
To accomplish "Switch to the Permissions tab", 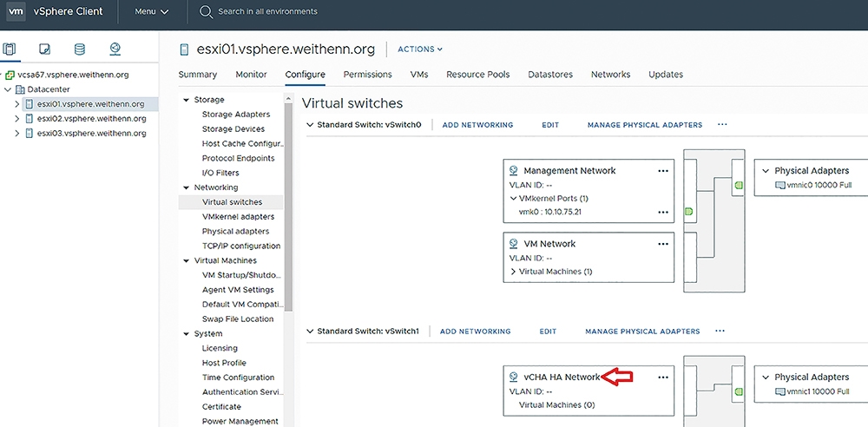I will pyautogui.click(x=367, y=75).
